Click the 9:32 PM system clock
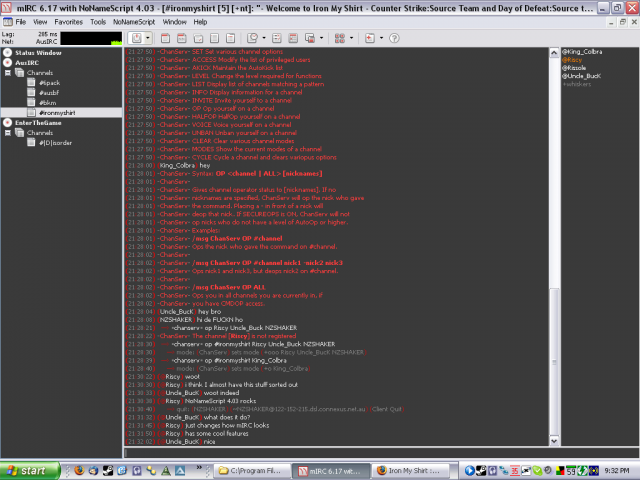Image resolution: width=640 pixels, height=480 pixels. 616,471
